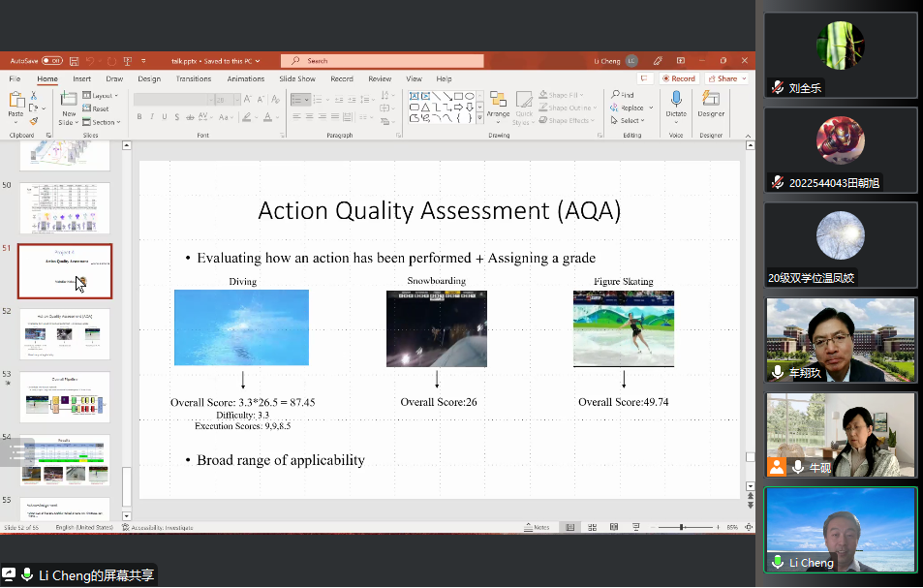The height and width of the screenshot is (588, 923).
Task: Open the Arrange objects tool
Action: pyautogui.click(x=498, y=105)
